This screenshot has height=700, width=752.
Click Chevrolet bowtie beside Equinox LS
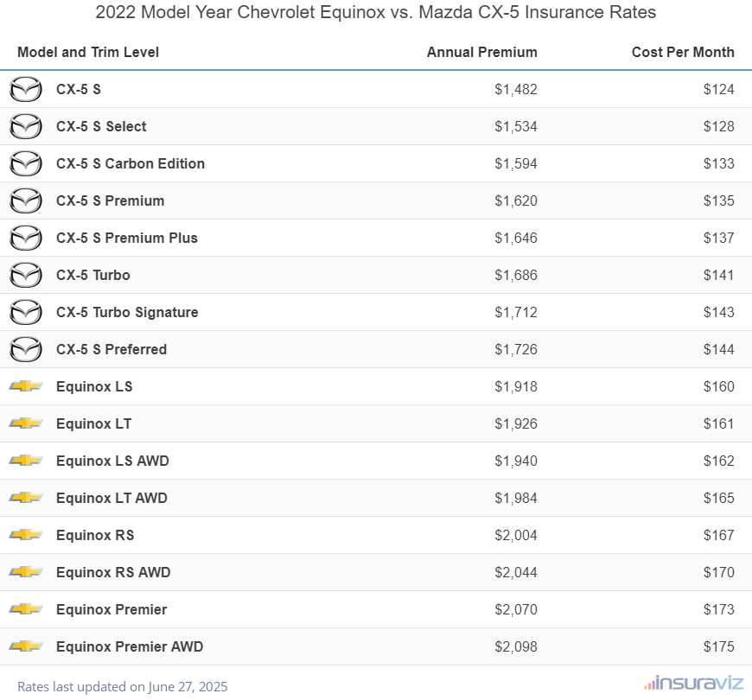coord(26,386)
